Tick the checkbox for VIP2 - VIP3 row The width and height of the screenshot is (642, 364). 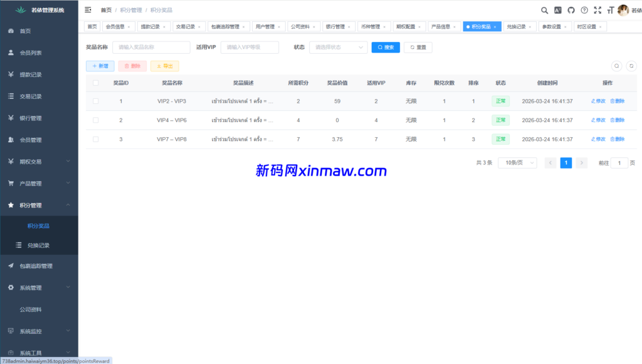point(95,101)
